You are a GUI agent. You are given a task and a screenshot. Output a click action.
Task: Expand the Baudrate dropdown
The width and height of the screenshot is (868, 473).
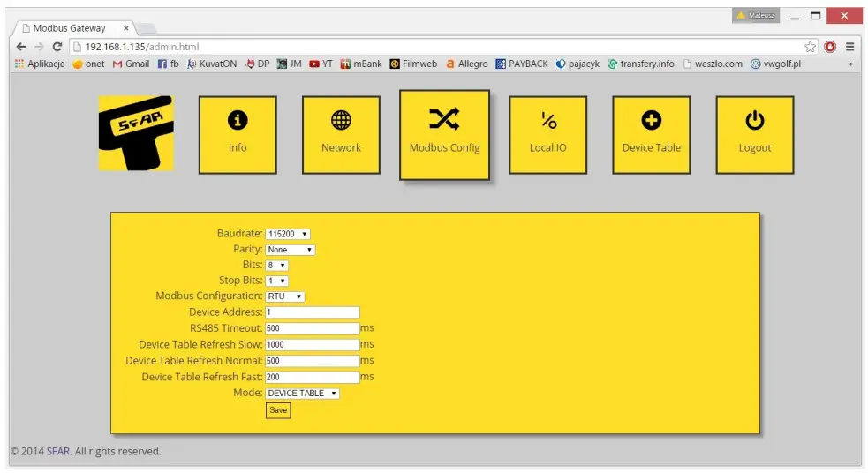(287, 234)
